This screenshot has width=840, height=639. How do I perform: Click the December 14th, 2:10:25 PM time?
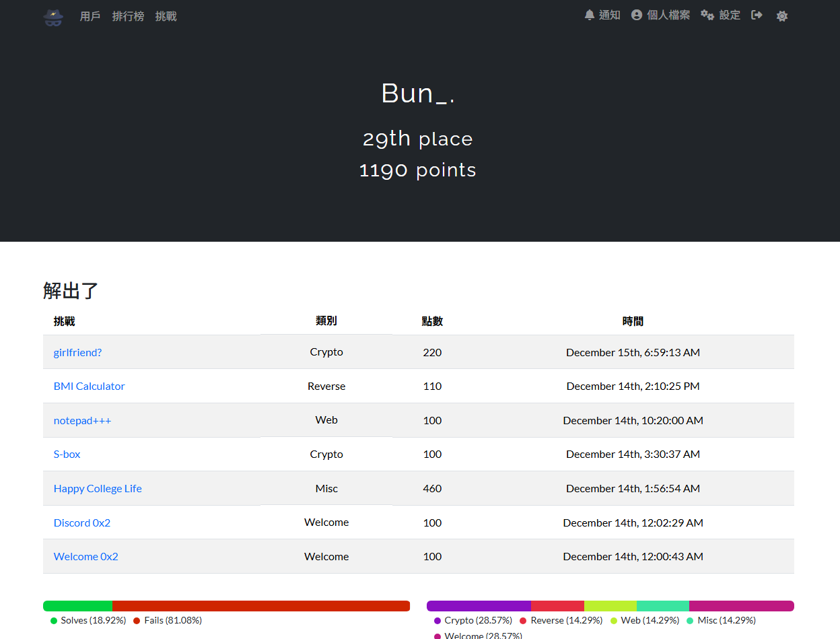tap(633, 386)
